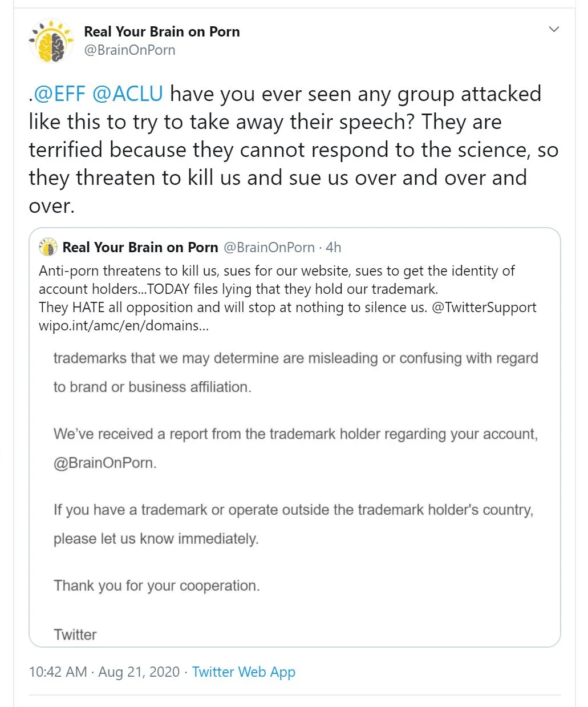Viewport: 588px width, 707px height.
Task: Click the small avatar in the quoted tweet
Action: (x=48, y=247)
